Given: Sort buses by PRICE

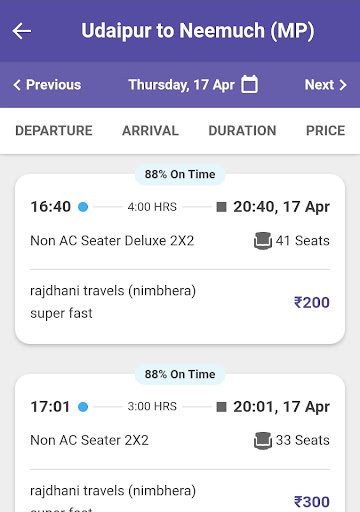Looking at the screenshot, I should click(326, 131).
